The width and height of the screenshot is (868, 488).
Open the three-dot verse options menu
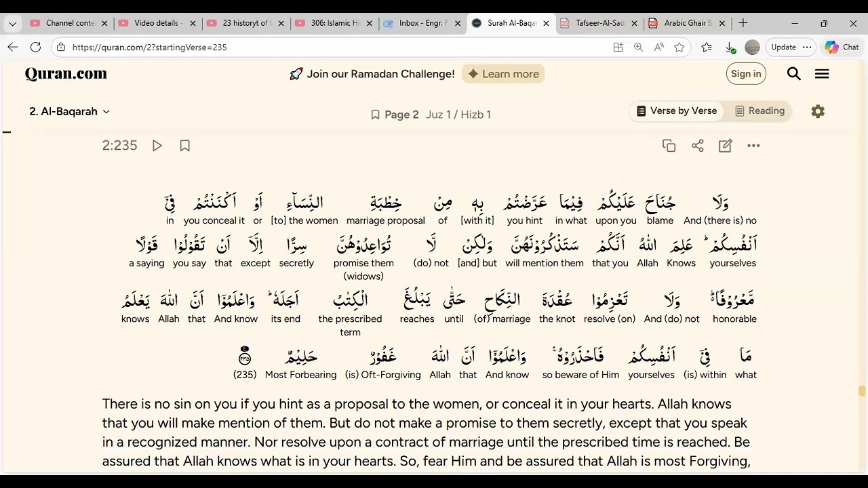[x=753, y=146]
